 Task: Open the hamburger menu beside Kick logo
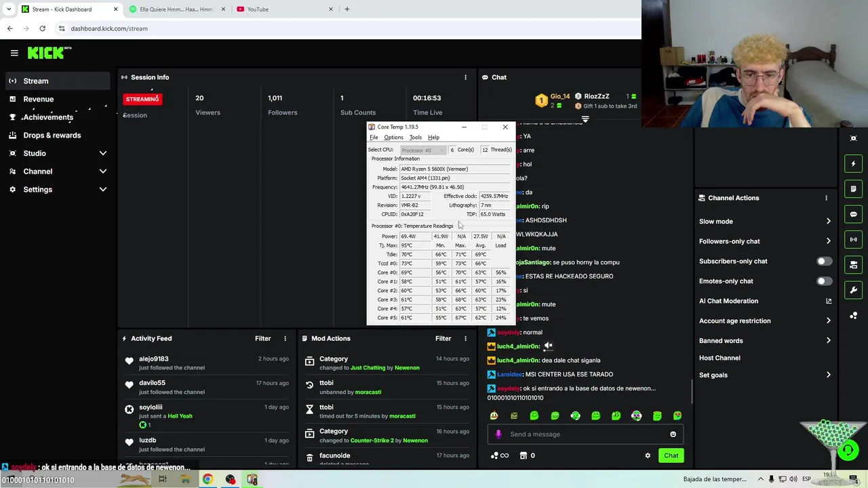pyautogui.click(x=14, y=53)
